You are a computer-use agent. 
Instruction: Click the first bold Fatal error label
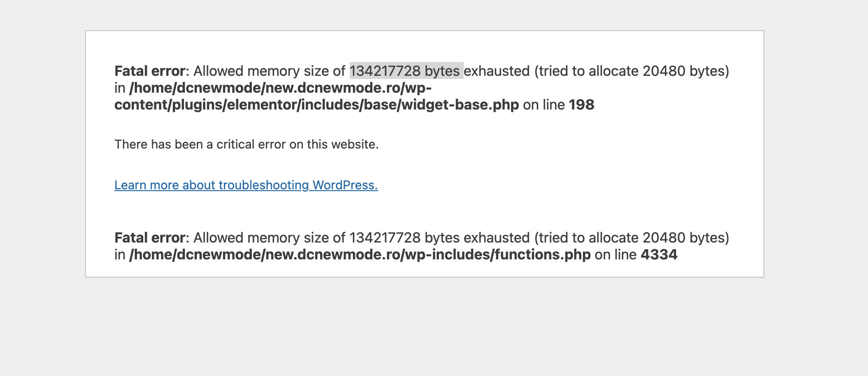[149, 71]
